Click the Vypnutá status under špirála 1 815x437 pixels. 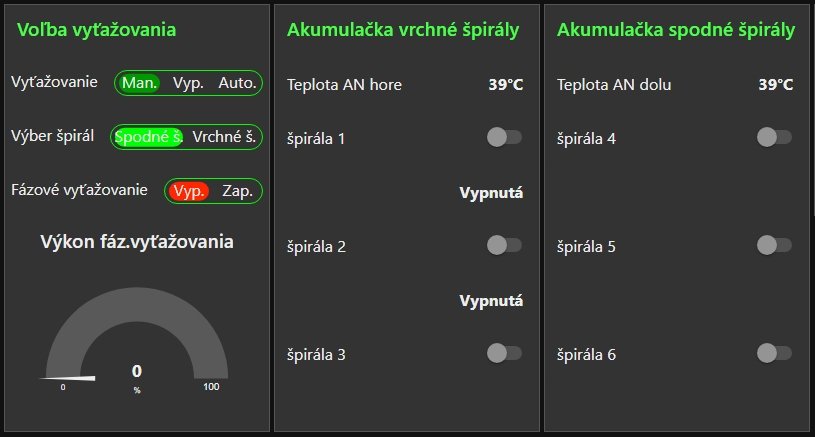[x=492, y=192]
